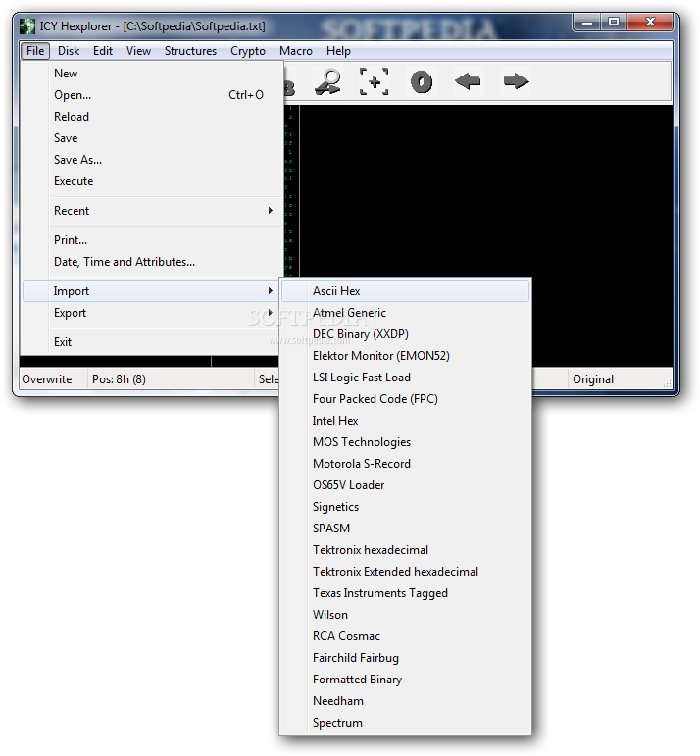Open the Structures menu
The height and width of the screenshot is (756, 700).
(x=190, y=51)
